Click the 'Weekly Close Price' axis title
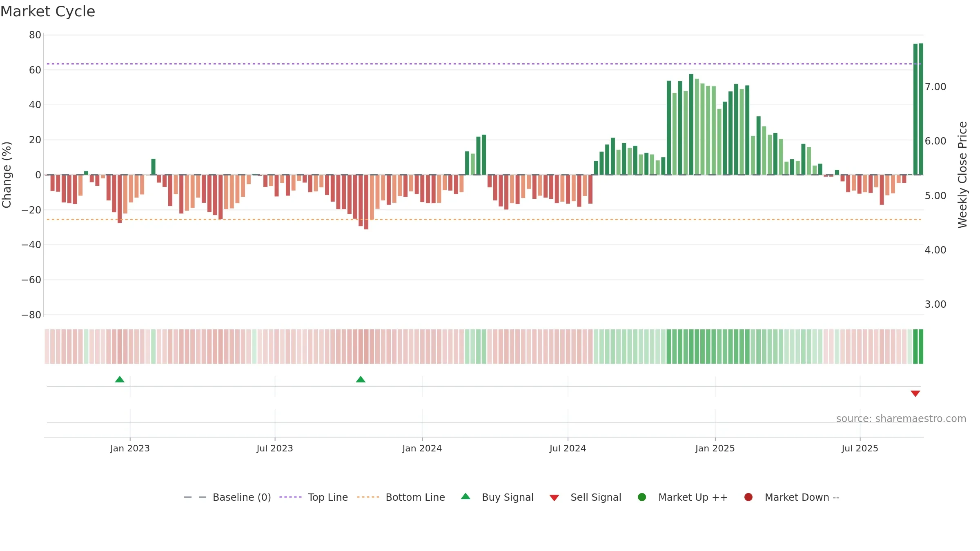The height and width of the screenshot is (551, 980). click(x=962, y=175)
